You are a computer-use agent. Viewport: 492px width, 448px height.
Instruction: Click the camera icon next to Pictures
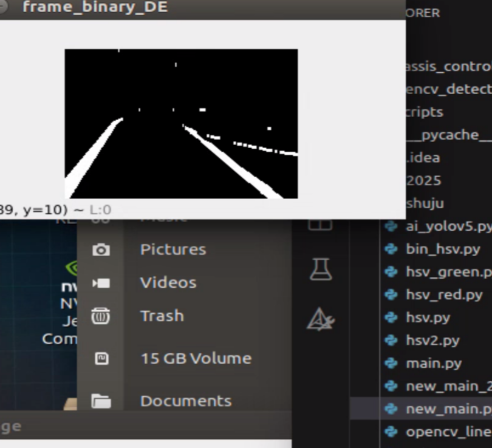click(x=101, y=250)
